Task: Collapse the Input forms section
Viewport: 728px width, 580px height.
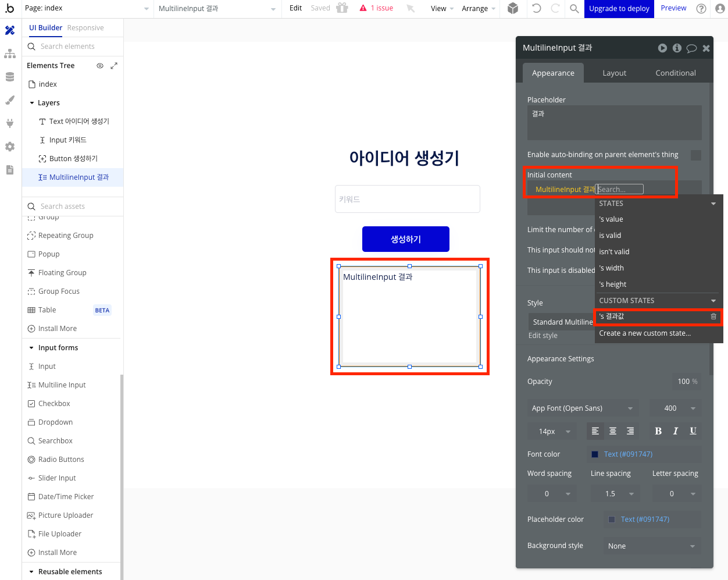Action: 31,348
